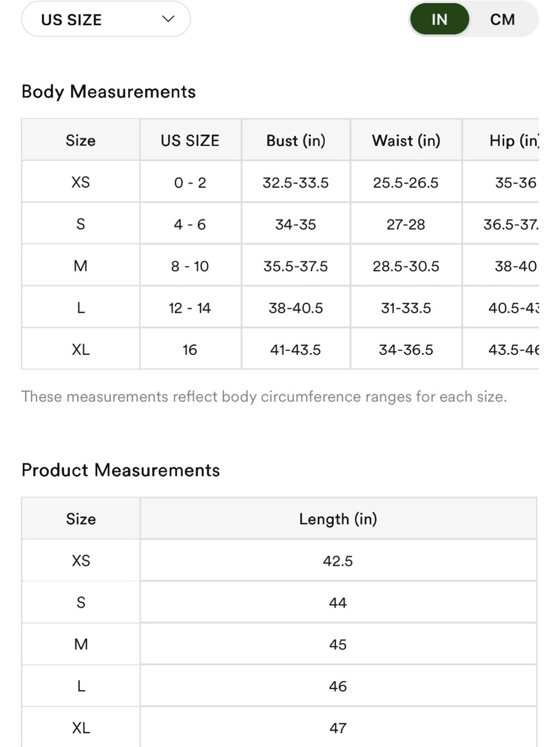
Task: Click the chevron arrow in size selector
Action: (168, 19)
